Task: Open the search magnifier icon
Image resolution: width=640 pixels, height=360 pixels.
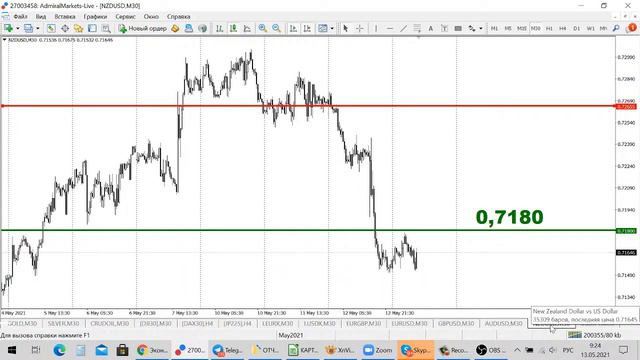Action: (x=616, y=28)
